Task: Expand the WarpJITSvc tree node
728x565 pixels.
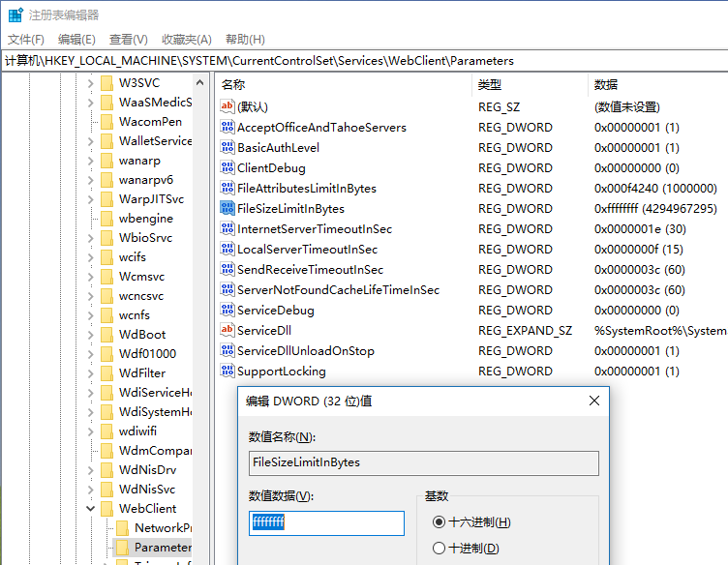Action: pyautogui.click(x=91, y=199)
